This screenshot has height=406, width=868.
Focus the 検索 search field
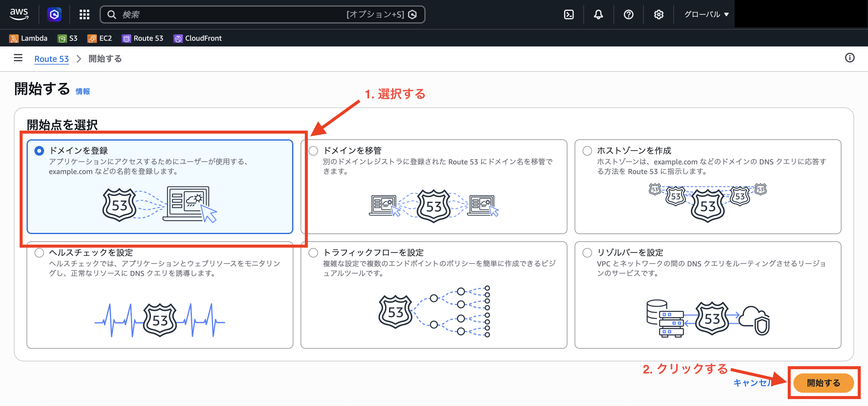[x=263, y=14]
